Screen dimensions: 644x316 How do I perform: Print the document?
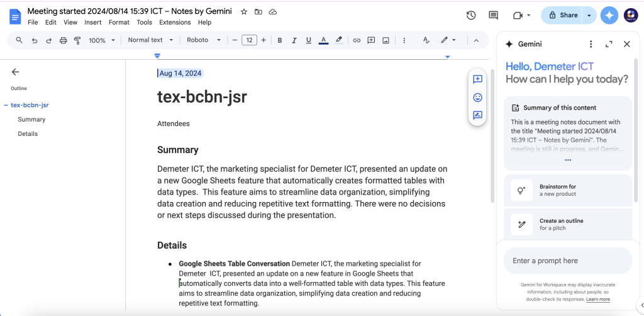tap(63, 40)
